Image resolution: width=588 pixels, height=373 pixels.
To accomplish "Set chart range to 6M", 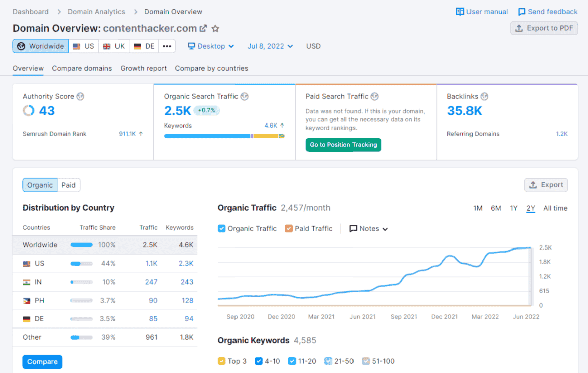I will click(x=496, y=208).
